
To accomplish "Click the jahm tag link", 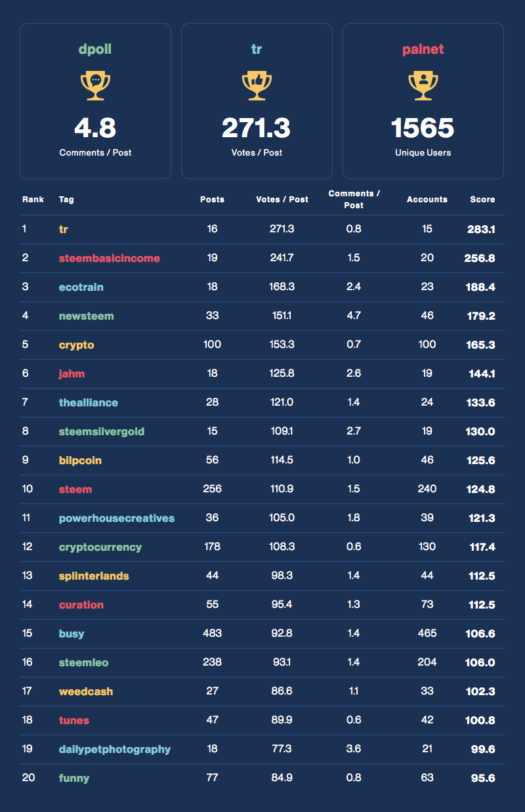I will 72,374.
